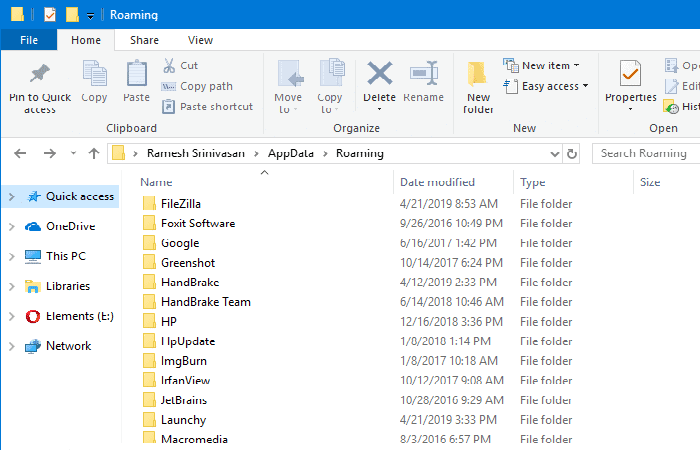Click the Paste shortcut icon
The width and height of the screenshot is (700, 450).
168,107
